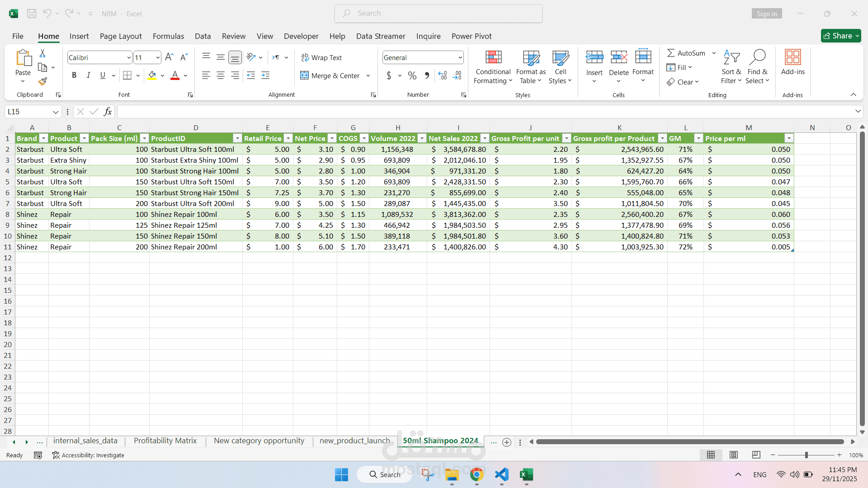The width and height of the screenshot is (868, 488).
Task: Click the Percent Style icon
Action: pyautogui.click(x=412, y=75)
